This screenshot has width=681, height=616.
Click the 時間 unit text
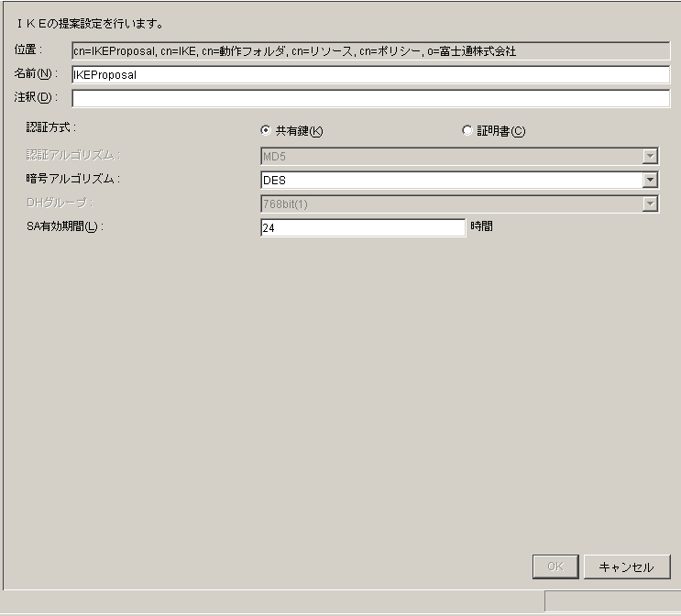[482, 226]
